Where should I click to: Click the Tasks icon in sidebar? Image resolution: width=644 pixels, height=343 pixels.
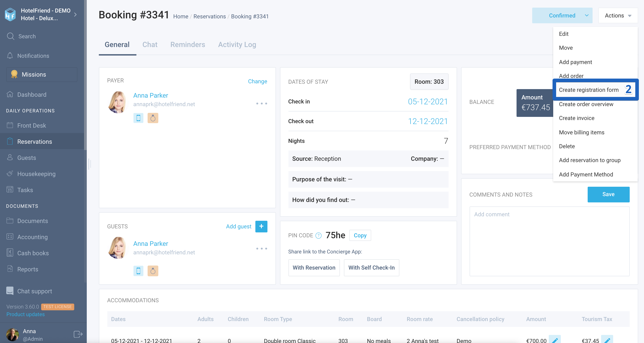click(10, 190)
